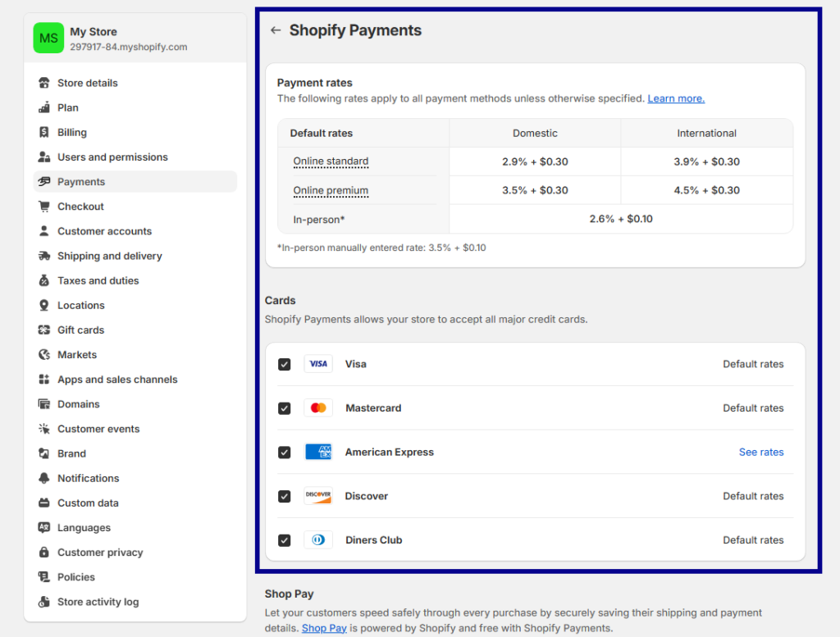Navigate to Taxes and duties

tap(135, 280)
